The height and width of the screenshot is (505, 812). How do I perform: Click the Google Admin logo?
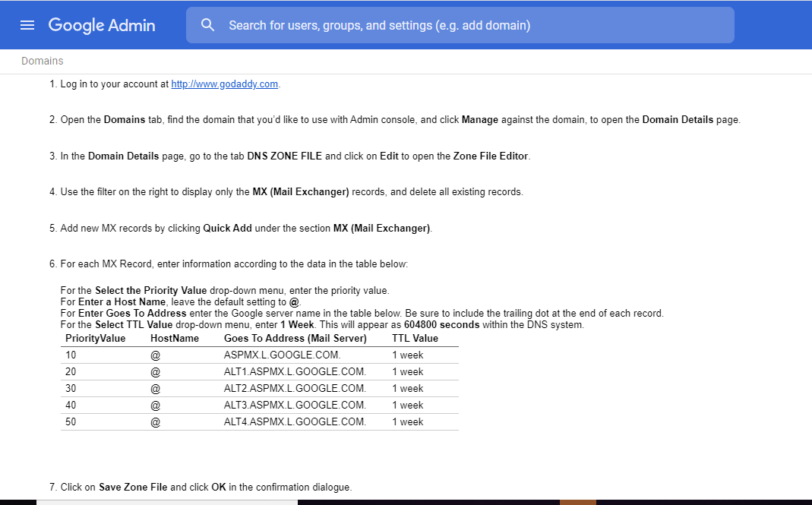coord(102,25)
